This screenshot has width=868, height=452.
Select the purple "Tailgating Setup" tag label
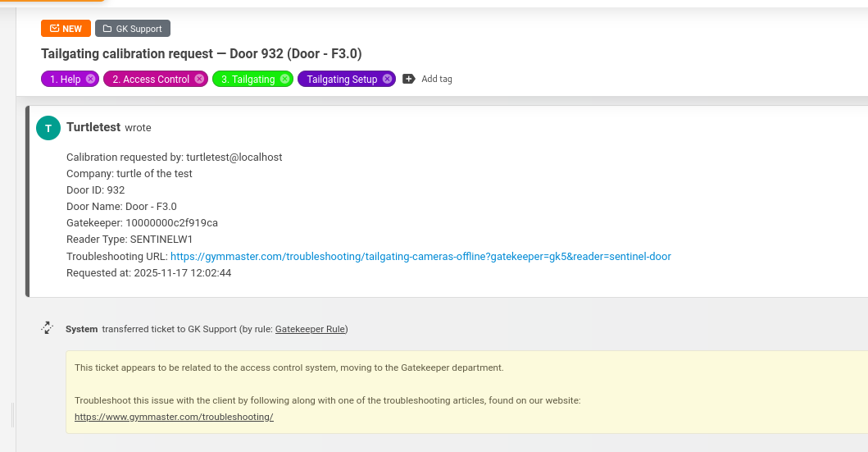[342, 80]
